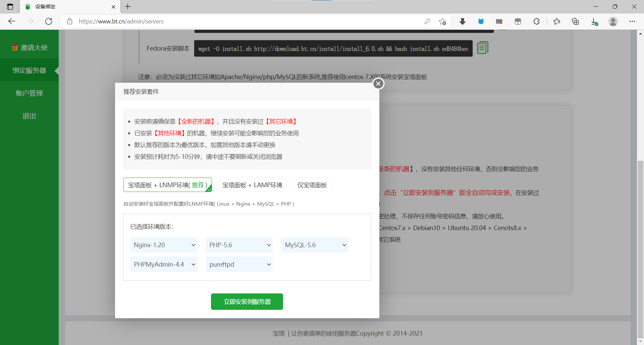The image size is (644, 345).
Task: Click the download arrow extension icon
Action: coord(463,21)
